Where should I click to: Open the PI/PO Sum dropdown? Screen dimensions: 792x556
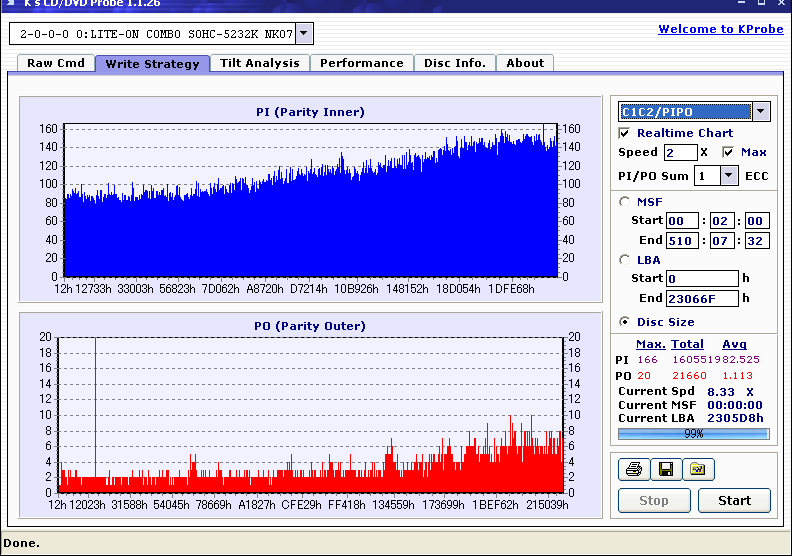728,176
